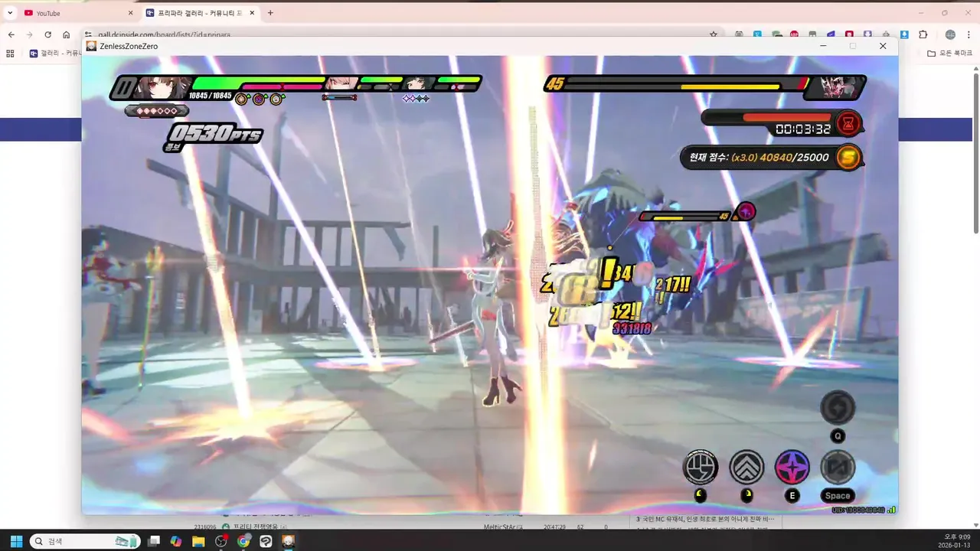980x551 pixels.
Task: Open Task View from the taskbar
Action: tap(154, 541)
